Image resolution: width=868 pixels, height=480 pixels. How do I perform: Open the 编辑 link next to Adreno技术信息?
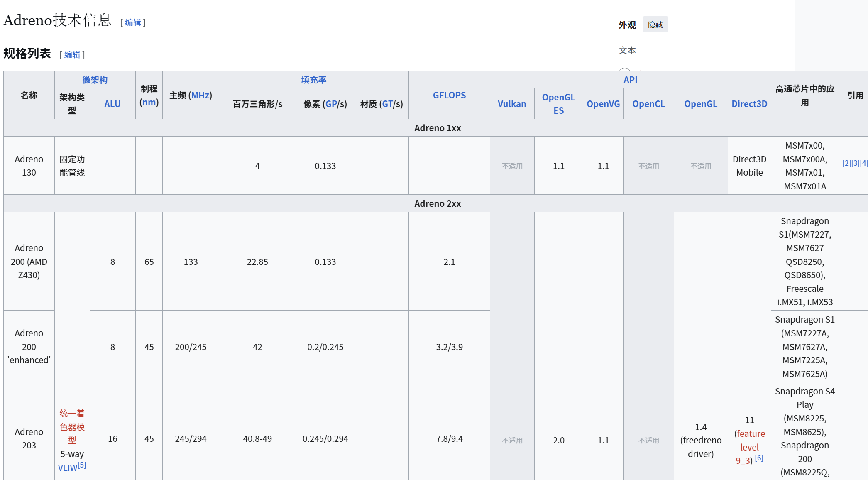tap(133, 22)
